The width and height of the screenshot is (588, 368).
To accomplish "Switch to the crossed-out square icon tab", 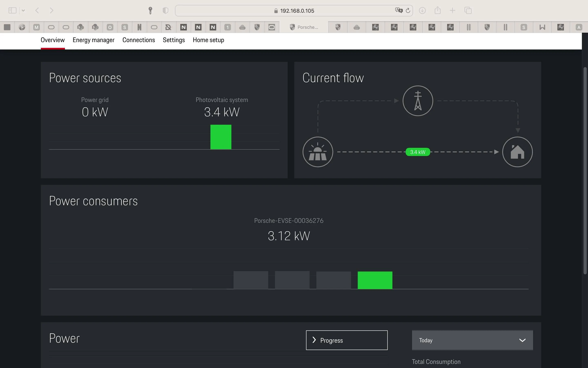I will 168,27.
